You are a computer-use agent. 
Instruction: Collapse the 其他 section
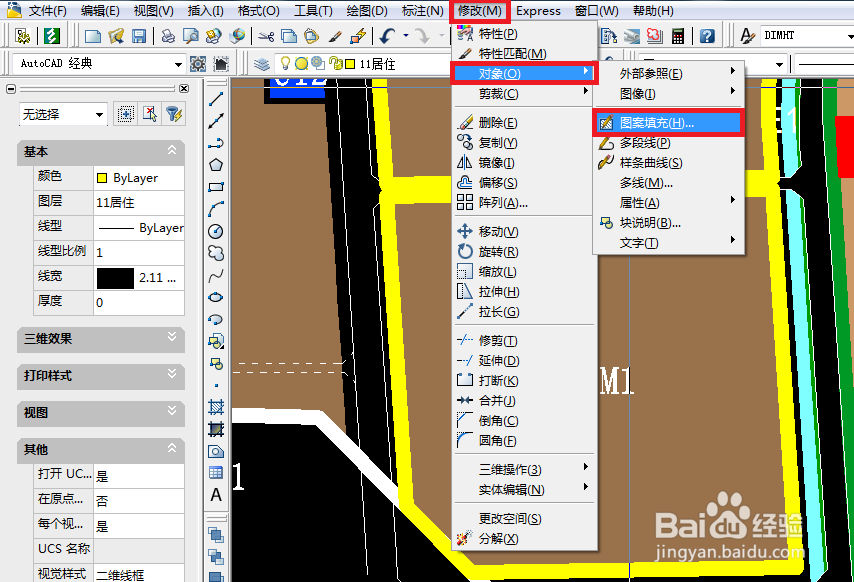(x=172, y=448)
